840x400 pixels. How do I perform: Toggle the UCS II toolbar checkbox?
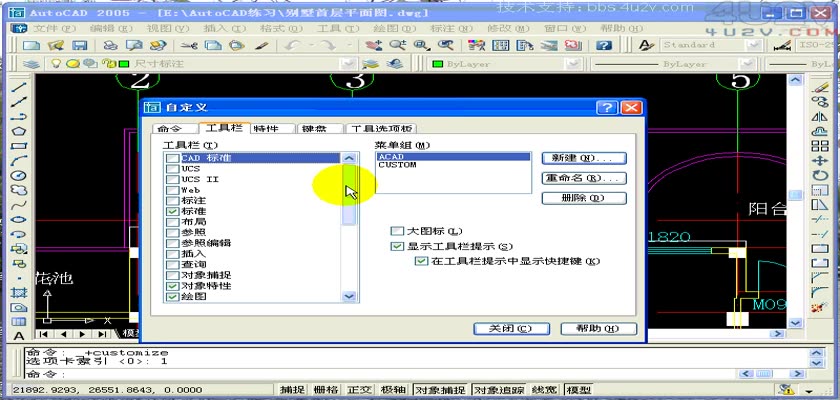pyautogui.click(x=172, y=179)
